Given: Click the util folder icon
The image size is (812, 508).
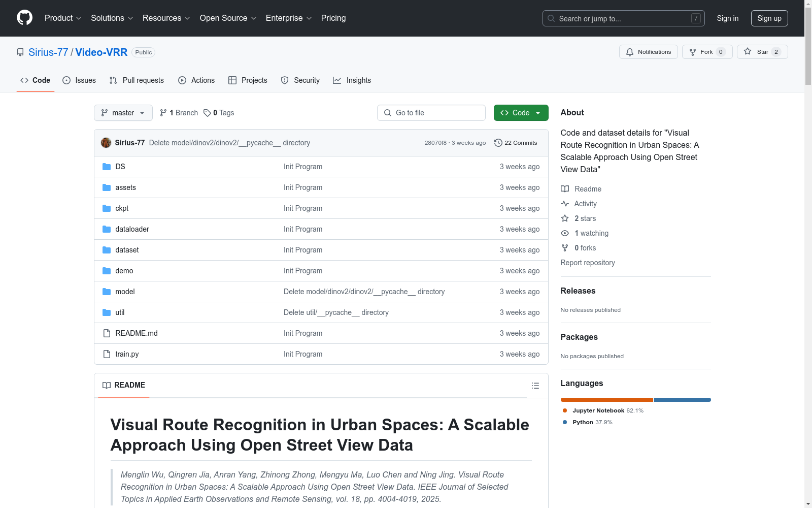Looking at the screenshot, I should [x=107, y=312].
